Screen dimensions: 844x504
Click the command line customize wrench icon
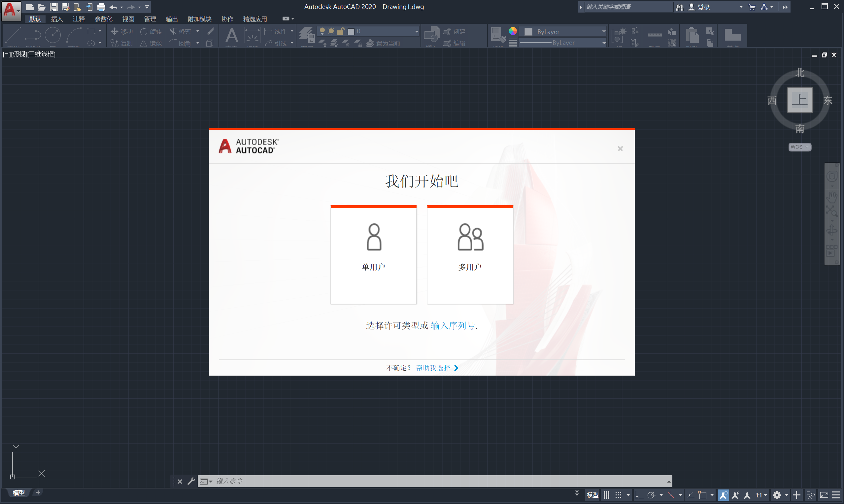191,481
